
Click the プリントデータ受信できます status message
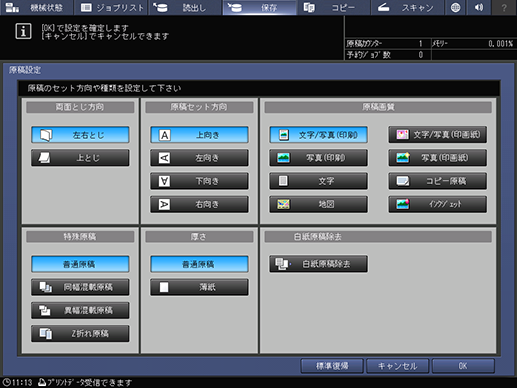(x=89, y=382)
